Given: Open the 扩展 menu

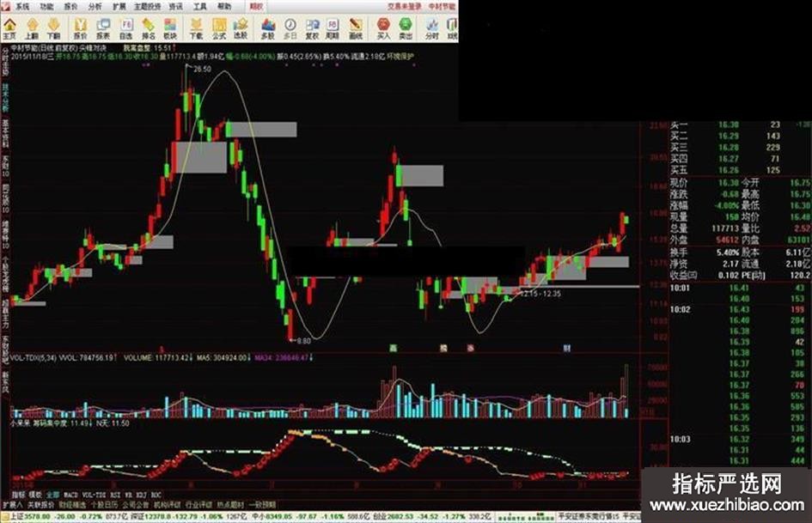Looking at the screenshot, I should [119, 7].
